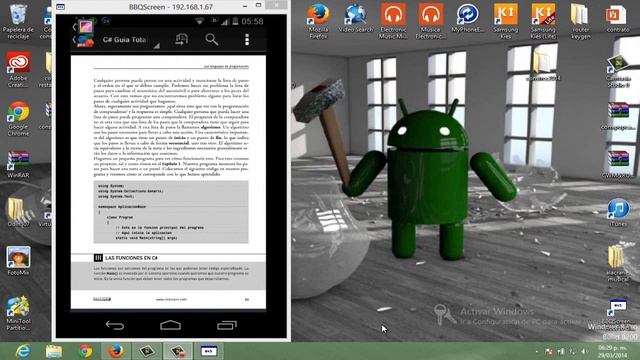Open the Samsung Kies (Lite) desktop shortcut
Screen dimensions: 640x360
click(x=543, y=21)
